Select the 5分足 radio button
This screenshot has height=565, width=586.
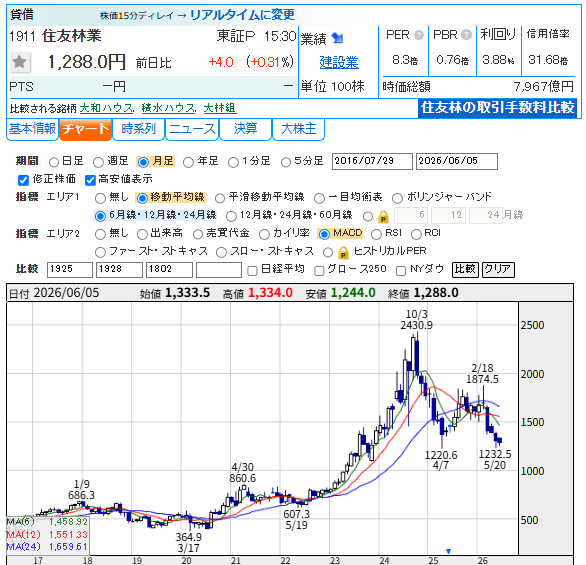click(x=286, y=162)
